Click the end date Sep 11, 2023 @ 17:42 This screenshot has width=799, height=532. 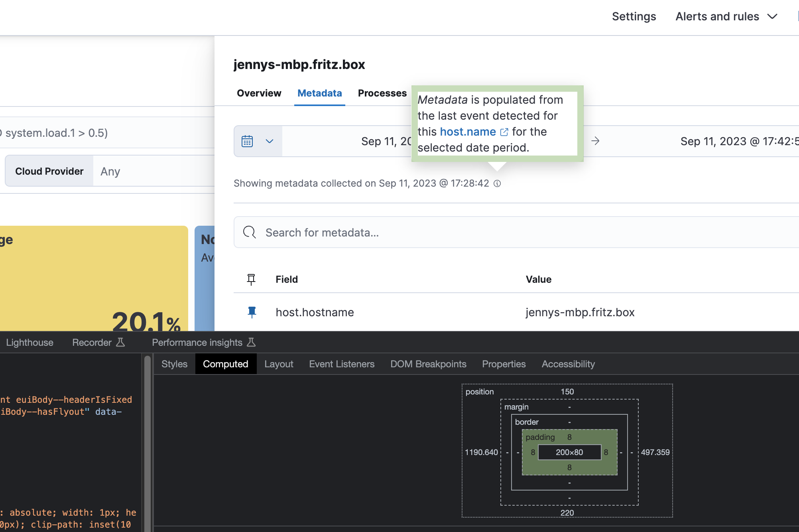tap(739, 141)
